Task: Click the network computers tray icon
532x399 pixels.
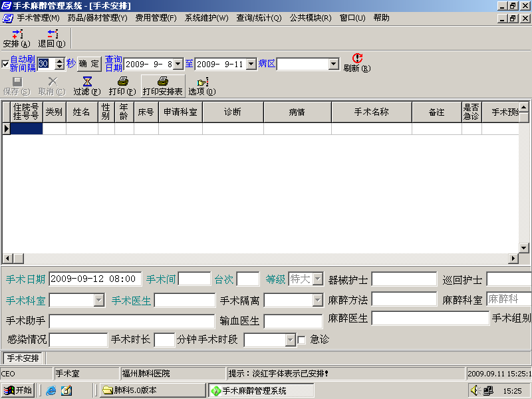Action: pos(488,390)
